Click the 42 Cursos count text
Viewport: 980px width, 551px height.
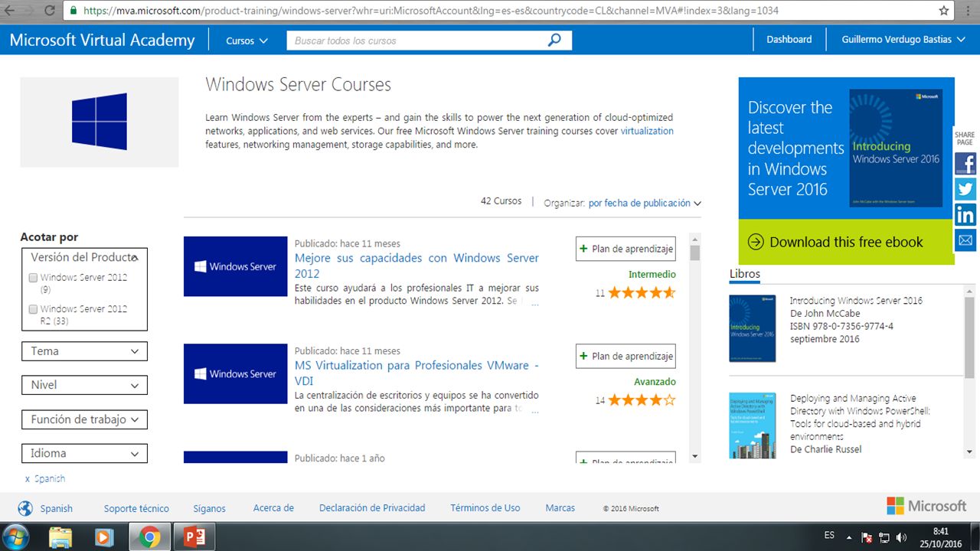click(501, 201)
